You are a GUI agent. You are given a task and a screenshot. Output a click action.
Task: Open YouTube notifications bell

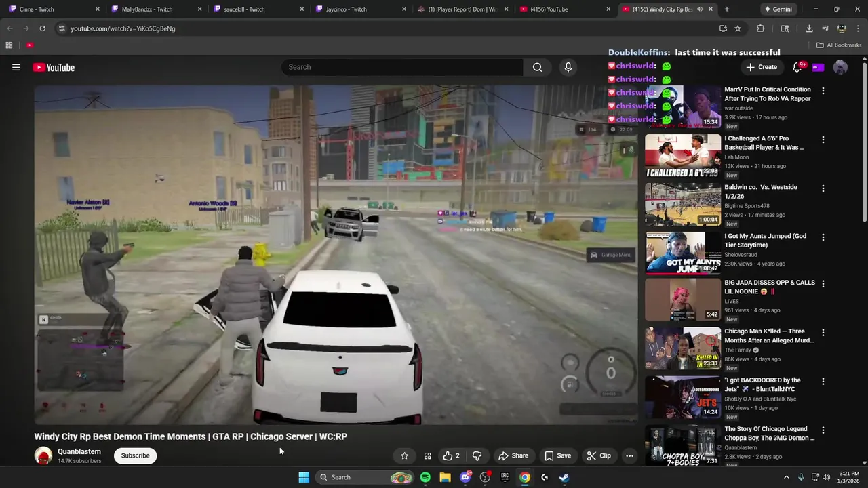(797, 67)
